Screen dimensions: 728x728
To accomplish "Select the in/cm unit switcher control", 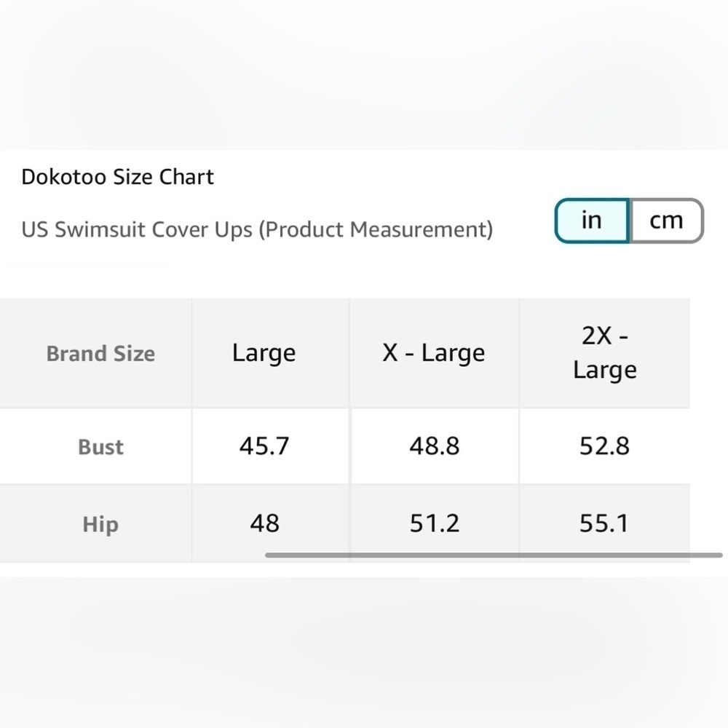I will (x=628, y=220).
